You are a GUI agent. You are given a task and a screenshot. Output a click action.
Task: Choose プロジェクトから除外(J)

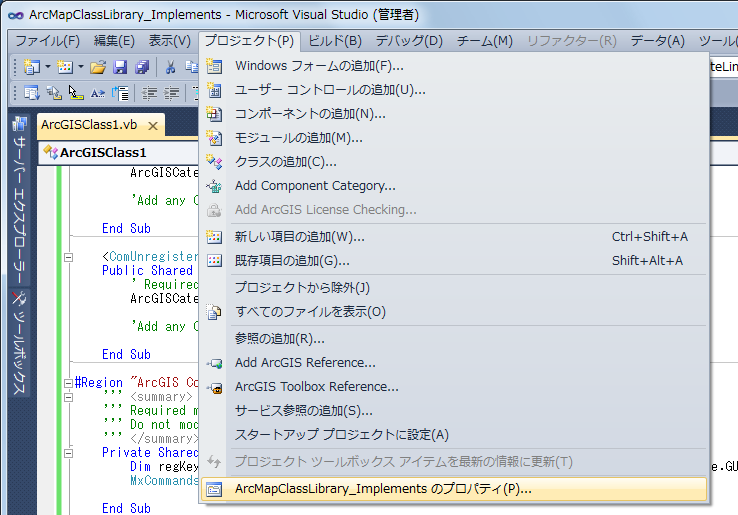click(x=454, y=288)
